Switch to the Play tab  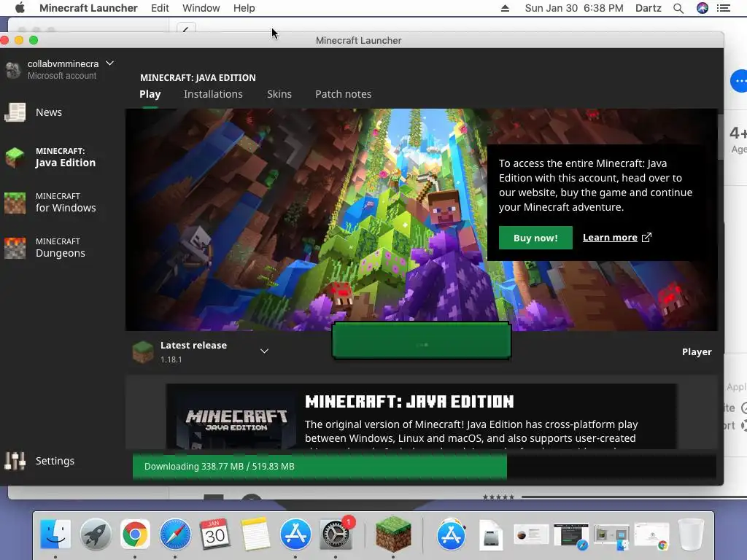click(150, 94)
